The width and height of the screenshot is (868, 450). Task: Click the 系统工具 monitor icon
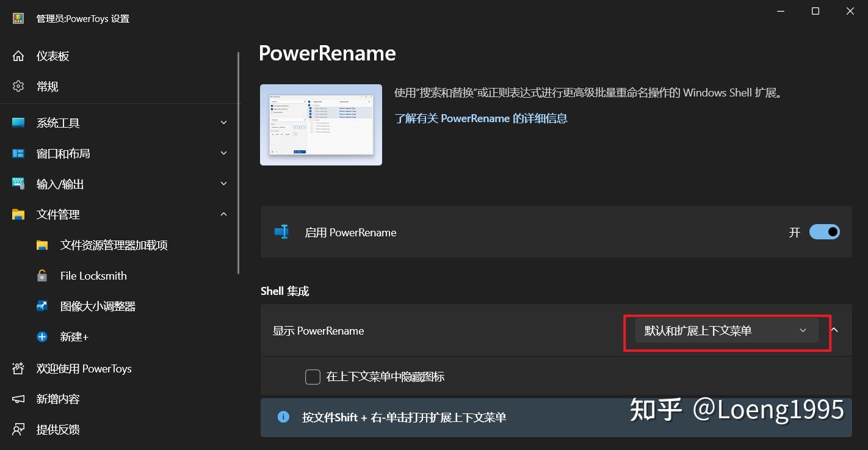(18, 123)
